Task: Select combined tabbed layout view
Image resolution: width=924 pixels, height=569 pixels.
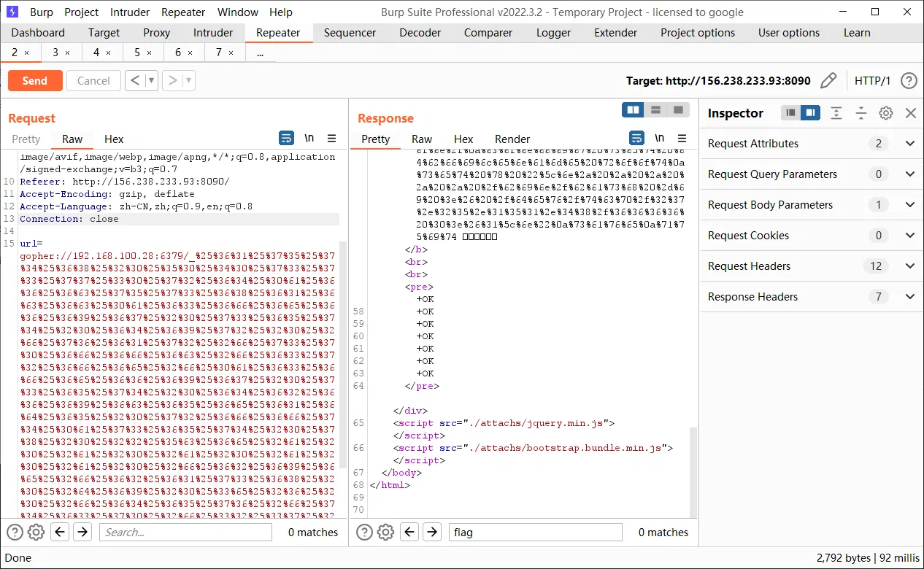Action: click(678, 109)
